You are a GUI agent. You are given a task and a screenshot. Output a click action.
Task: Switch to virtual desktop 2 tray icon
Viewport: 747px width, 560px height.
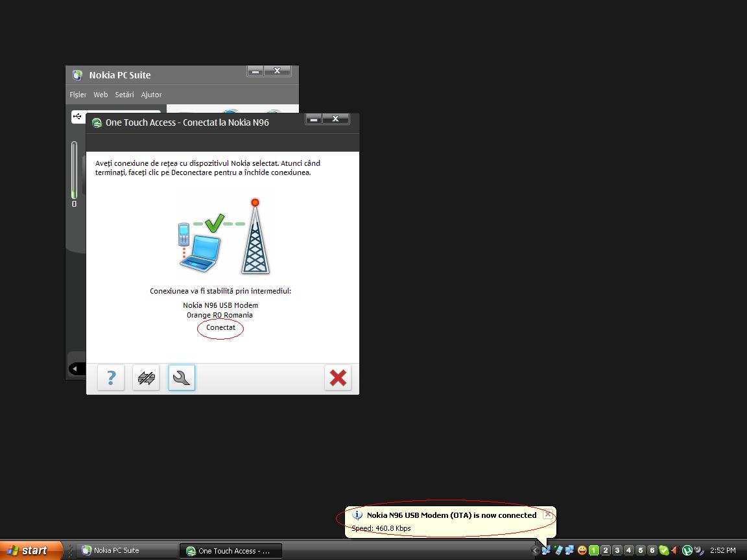pyautogui.click(x=606, y=550)
